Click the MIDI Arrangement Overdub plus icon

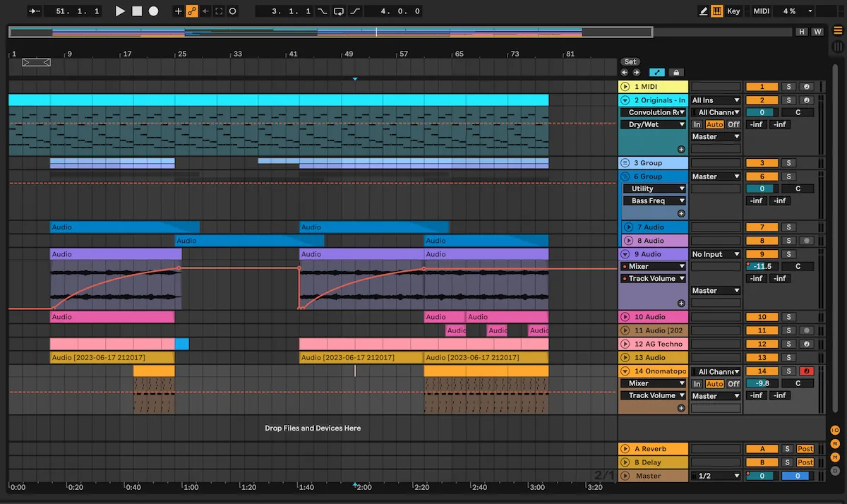[x=178, y=11]
